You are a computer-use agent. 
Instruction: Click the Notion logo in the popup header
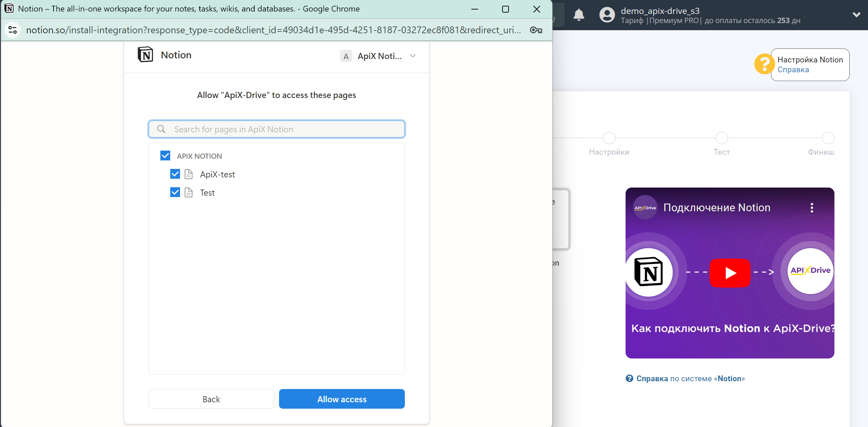point(145,55)
